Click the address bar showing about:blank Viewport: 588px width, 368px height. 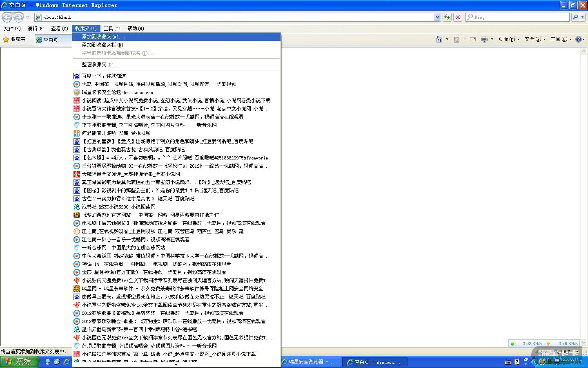(x=234, y=17)
